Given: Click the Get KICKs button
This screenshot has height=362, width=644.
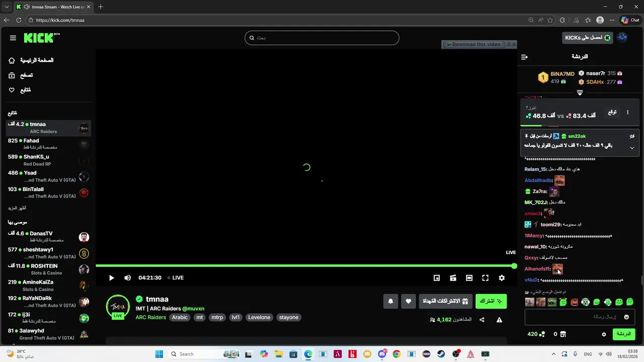Looking at the screenshot, I should coord(587,38).
